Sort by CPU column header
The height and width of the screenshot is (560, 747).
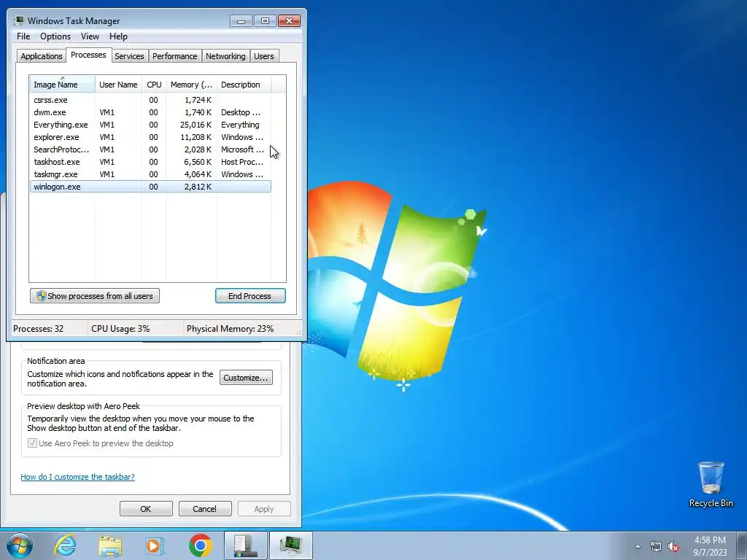pos(154,85)
